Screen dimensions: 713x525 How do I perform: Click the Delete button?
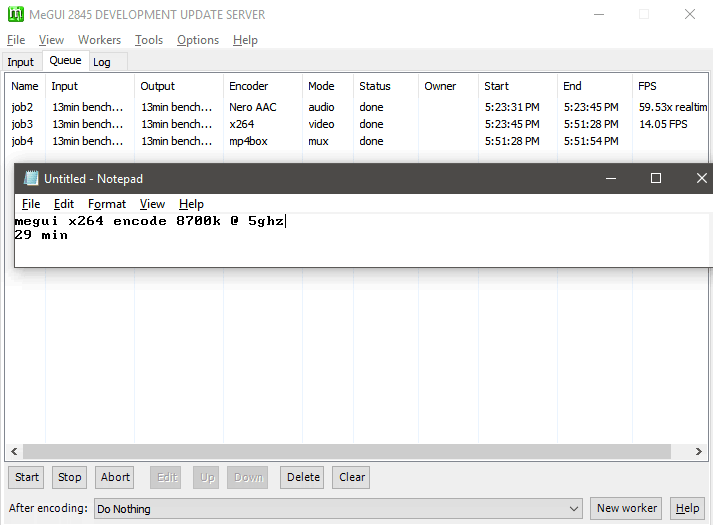click(302, 477)
